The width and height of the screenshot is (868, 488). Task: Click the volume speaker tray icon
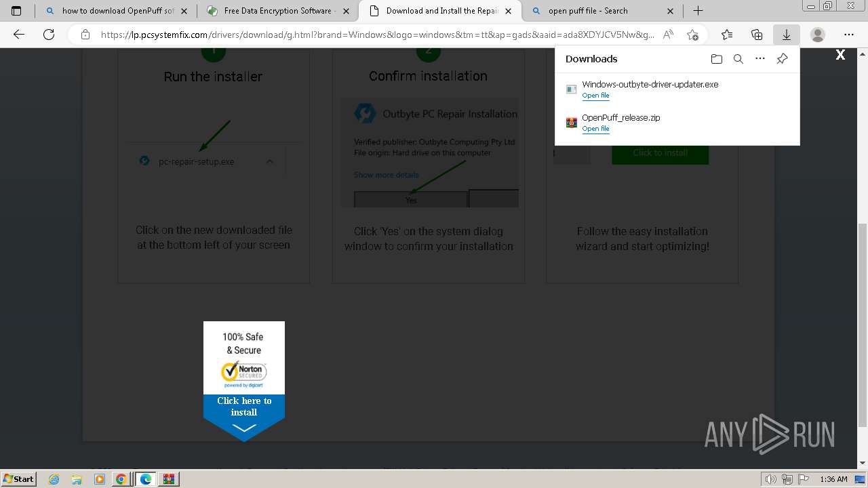(x=771, y=479)
